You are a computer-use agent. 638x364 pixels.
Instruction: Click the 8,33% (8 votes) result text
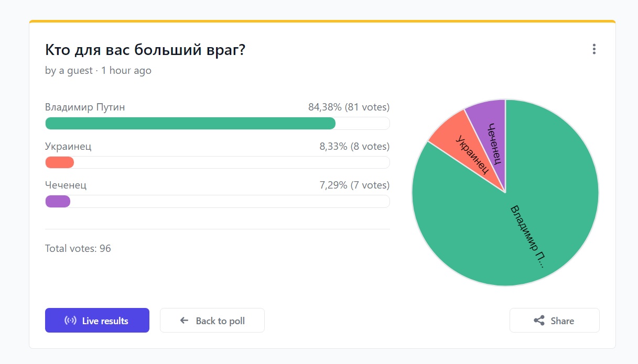coord(354,146)
